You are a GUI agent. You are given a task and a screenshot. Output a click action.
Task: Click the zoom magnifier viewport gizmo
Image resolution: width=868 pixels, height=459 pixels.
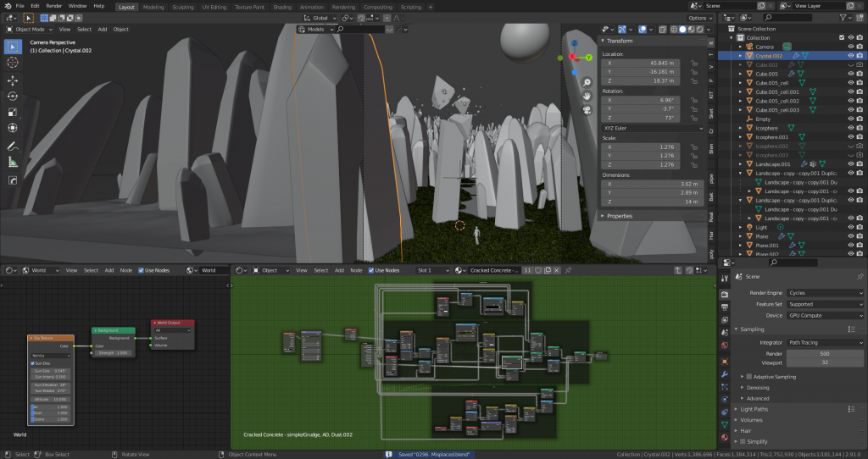coord(587,82)
